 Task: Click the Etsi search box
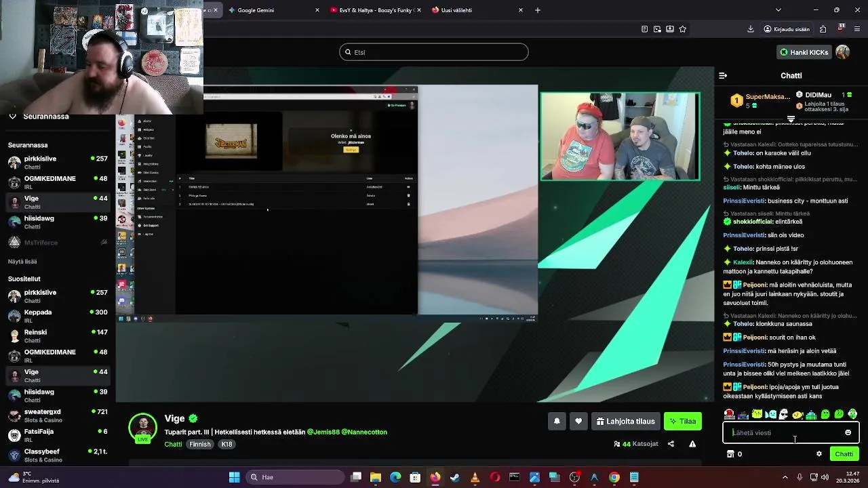click(x=434, y=52)
